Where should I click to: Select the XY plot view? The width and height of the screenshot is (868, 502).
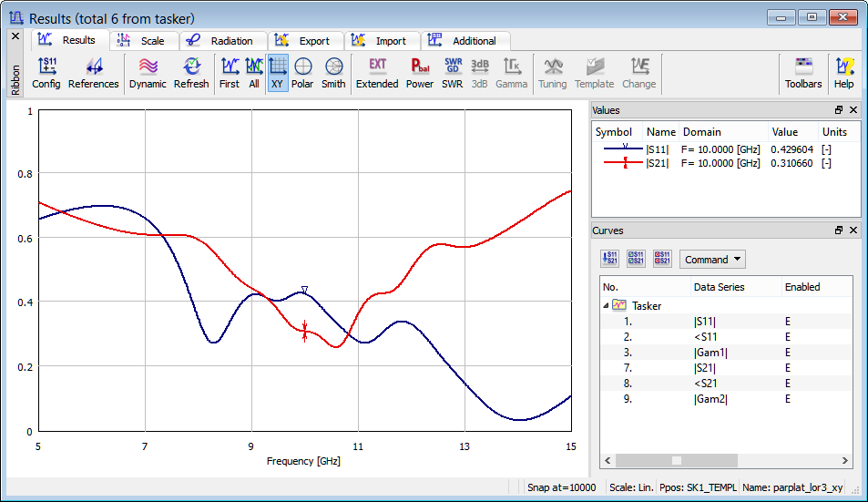click(277, 73)
